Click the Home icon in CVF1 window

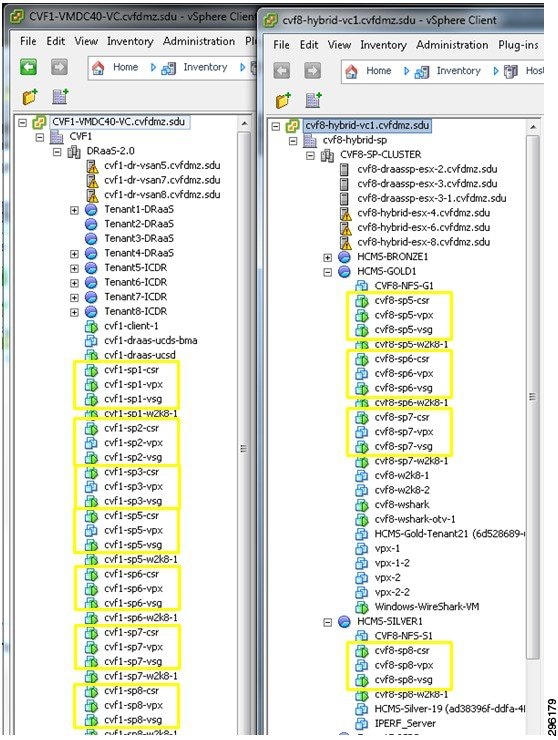click(98, 68)
